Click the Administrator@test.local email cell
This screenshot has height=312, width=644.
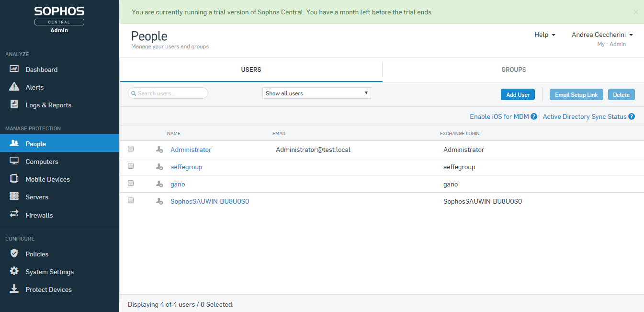pos(313,150)
